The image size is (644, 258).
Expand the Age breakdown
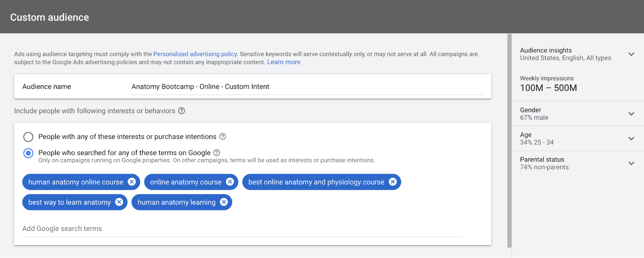(x=631, y=139)
